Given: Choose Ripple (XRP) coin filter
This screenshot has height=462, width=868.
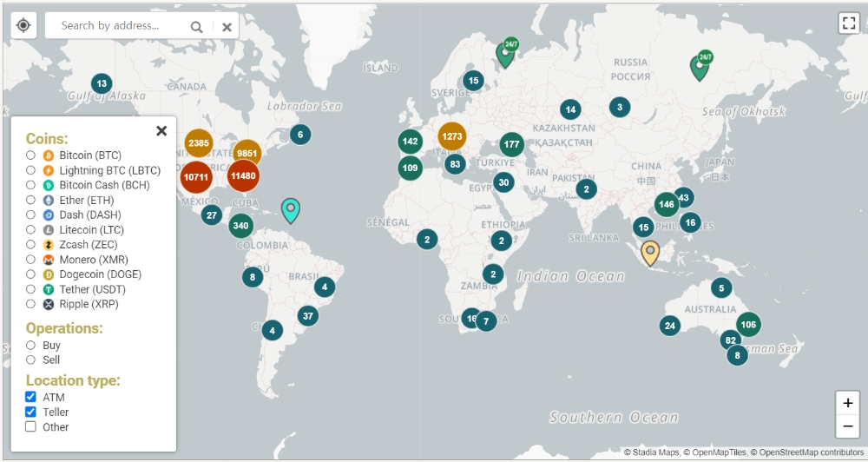Looking at the screenshot, I should (x=30, y=304).
